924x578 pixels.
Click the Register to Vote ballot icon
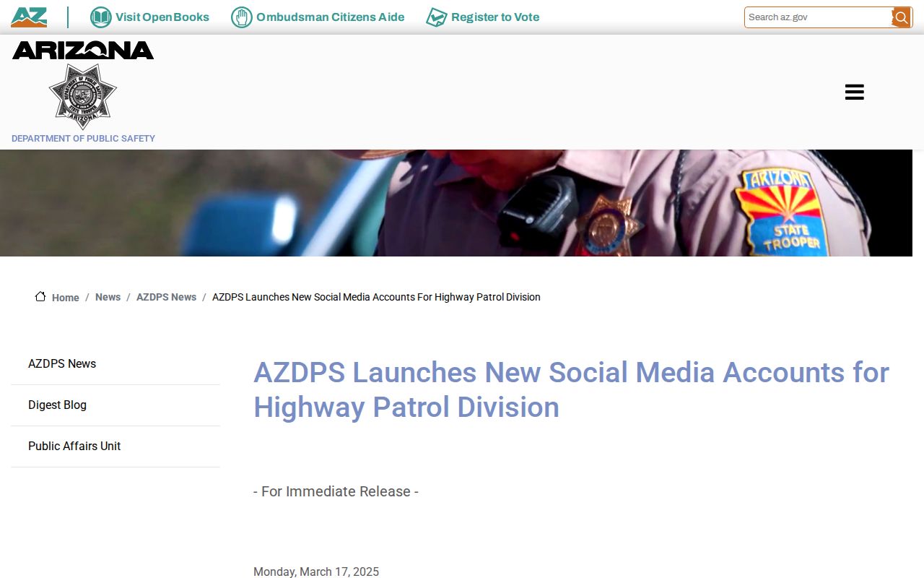[x=437, y=17]
